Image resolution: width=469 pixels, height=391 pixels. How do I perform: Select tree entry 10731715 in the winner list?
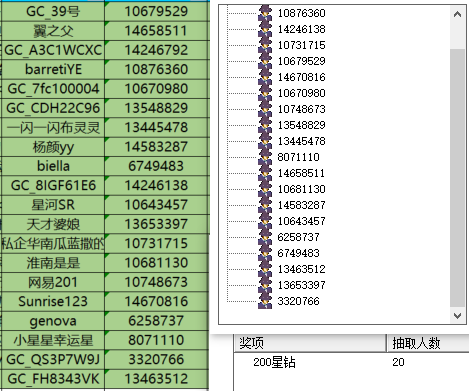point(302,45)
